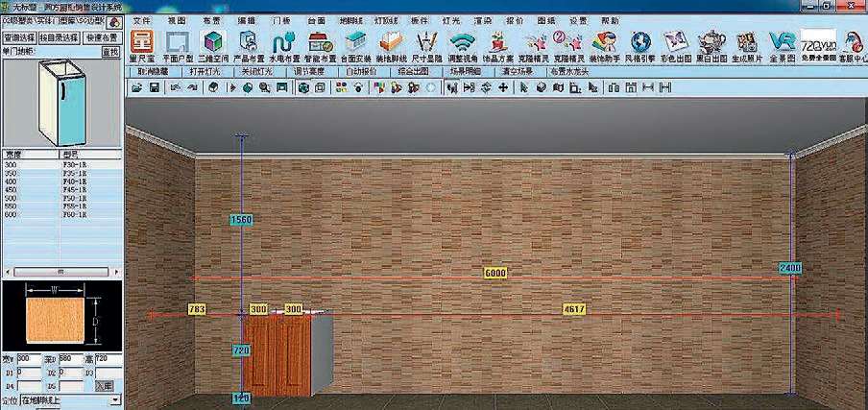
Task: Open the 门板 menu
Action: coord(281,20)
